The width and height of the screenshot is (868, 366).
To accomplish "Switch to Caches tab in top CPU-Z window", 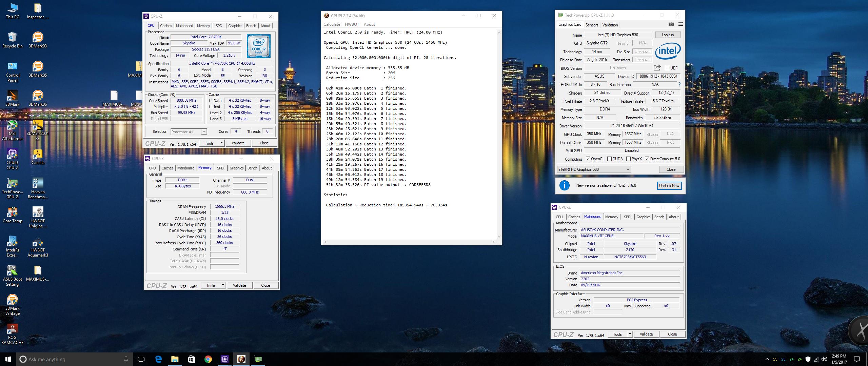I will (x=166, y=26).
